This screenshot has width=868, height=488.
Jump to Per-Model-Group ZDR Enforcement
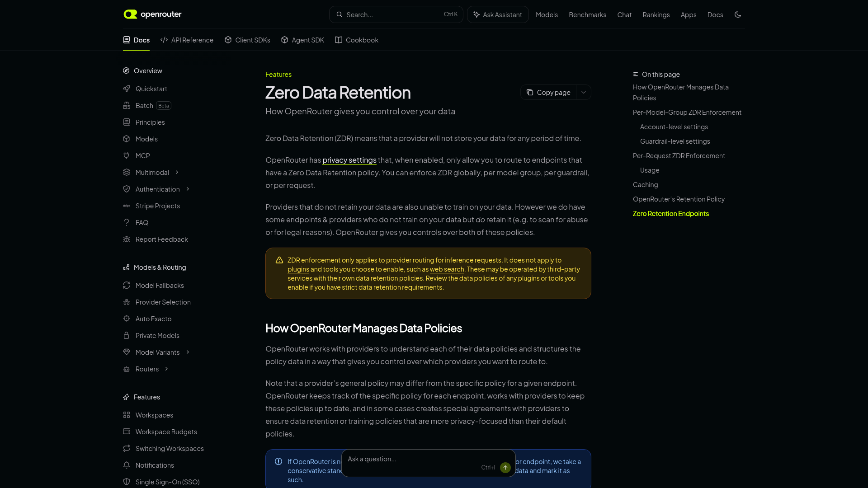click(x=687, y=112)
